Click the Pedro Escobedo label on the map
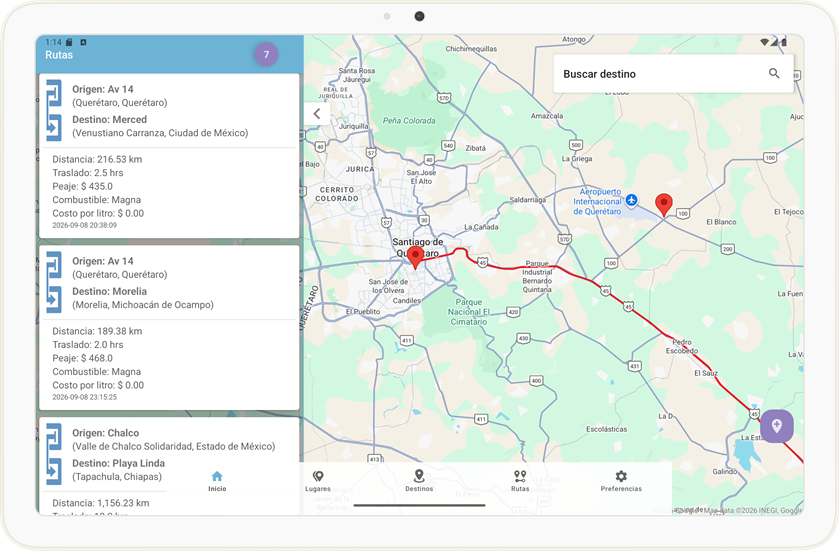Image resolution: width=839 pixels, height=551 pixels. (682, 346)
